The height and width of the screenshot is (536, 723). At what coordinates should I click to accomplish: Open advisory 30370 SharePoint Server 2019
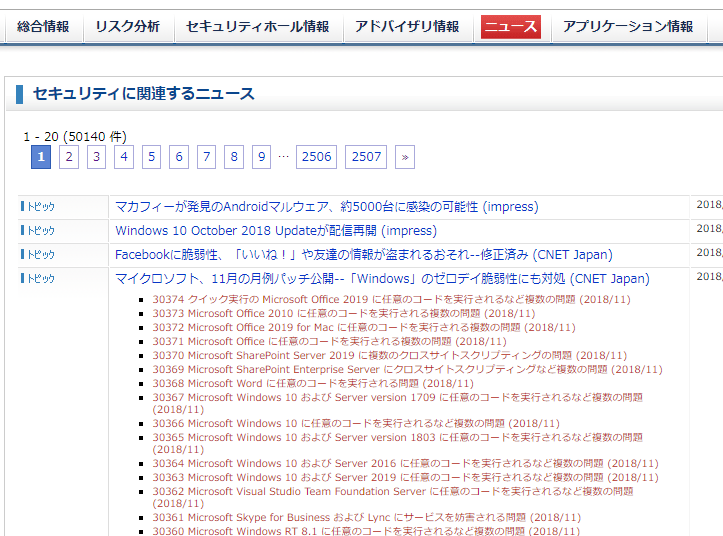click(x=390, y=356)
